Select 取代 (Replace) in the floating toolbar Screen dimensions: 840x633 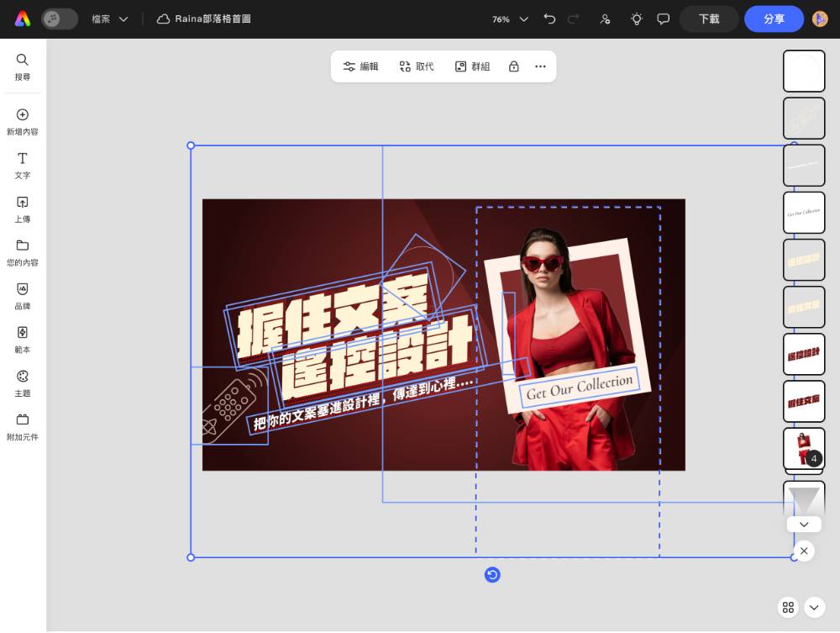coord(417,66)
